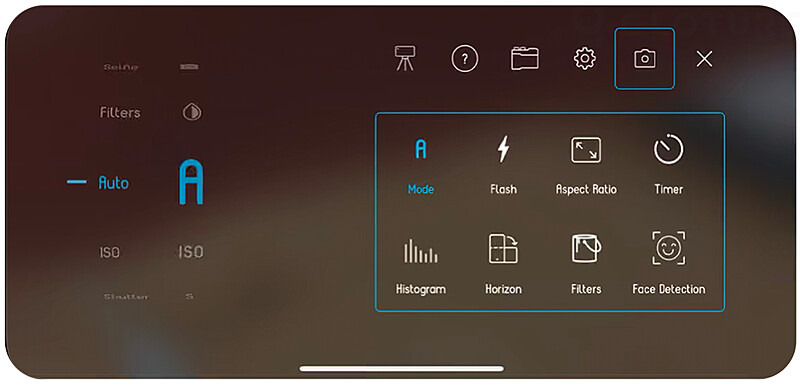Open the Filters bucket icon in grid
800x385 pixels.
pyautogui.click(x=586, y=248)
